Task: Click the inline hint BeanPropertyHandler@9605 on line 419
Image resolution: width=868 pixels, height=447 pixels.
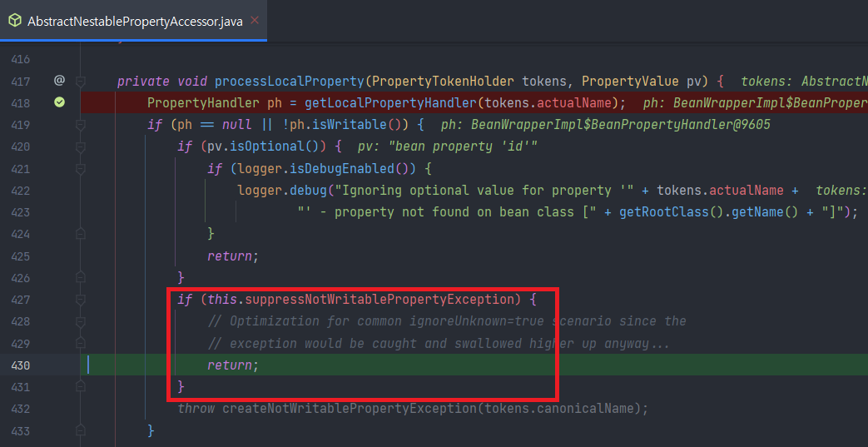Action: point(606,125)
